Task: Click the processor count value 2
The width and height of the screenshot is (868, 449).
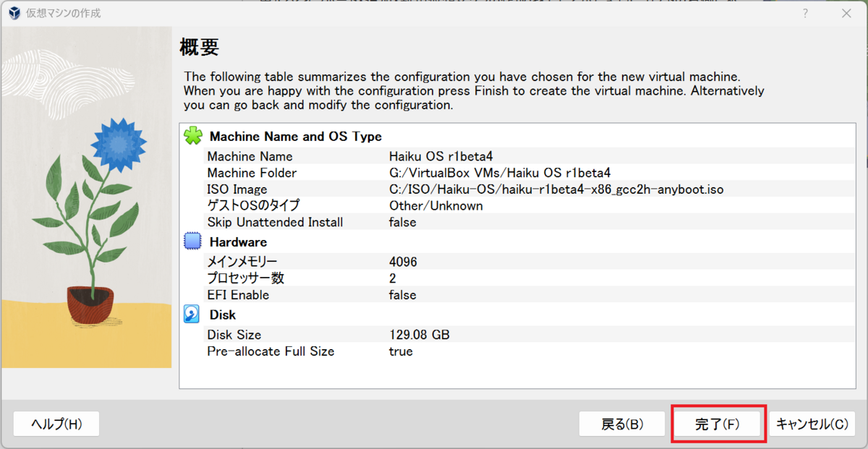Action: point(393,278)
